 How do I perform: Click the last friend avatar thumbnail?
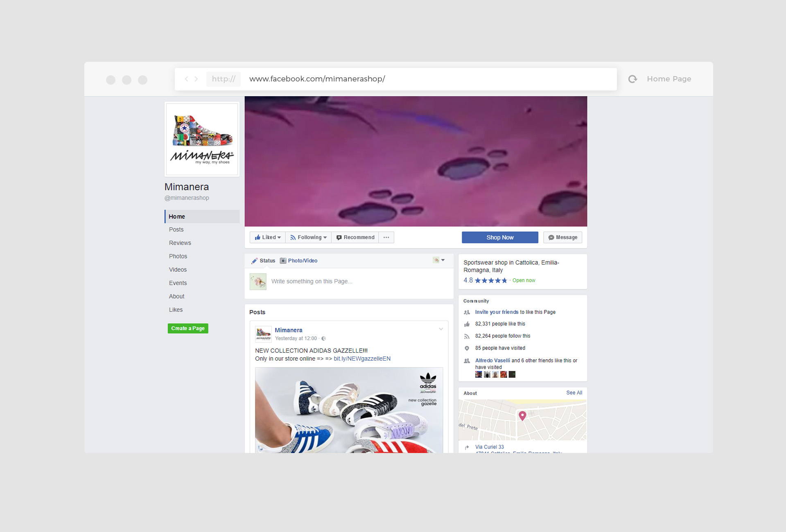(512, 374)
